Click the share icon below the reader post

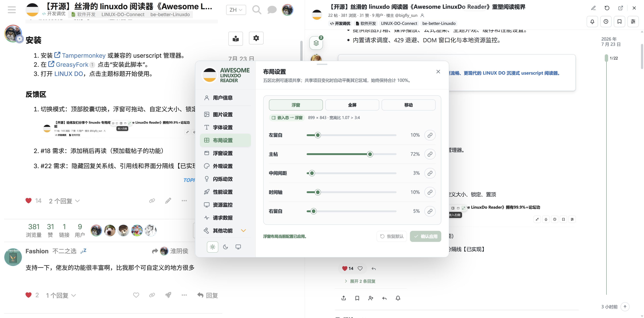(x=344, y=298)
